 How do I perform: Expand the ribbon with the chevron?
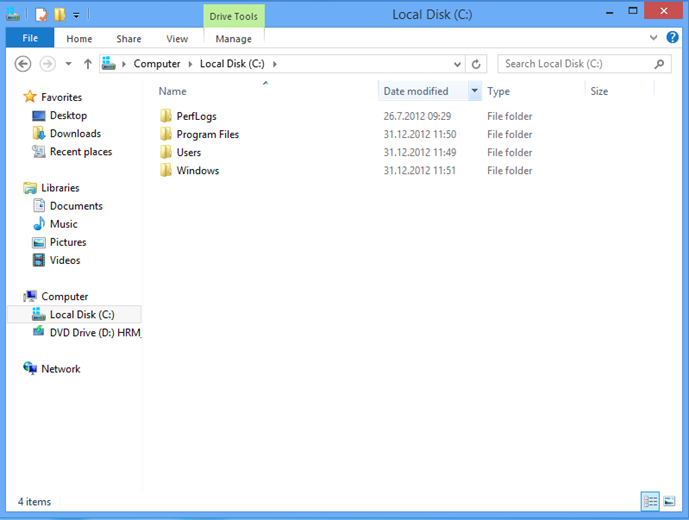coord(653,38)
